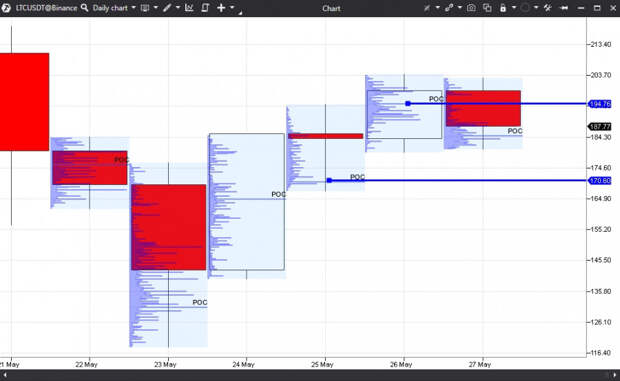The height and width of the screenshot is (381, 620).
Task: Open chart settings wrench icon
Action: pyautogui.click(x=548, y=8)
